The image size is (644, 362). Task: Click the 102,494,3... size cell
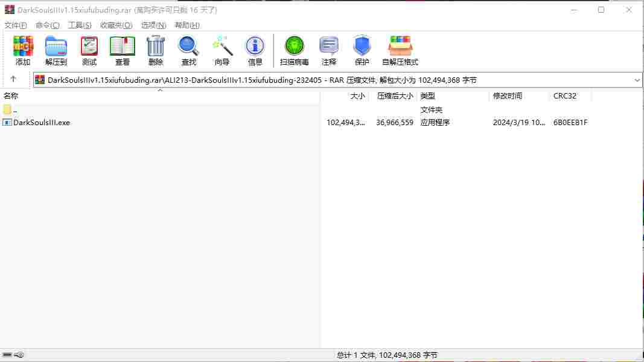click(346, 123)
